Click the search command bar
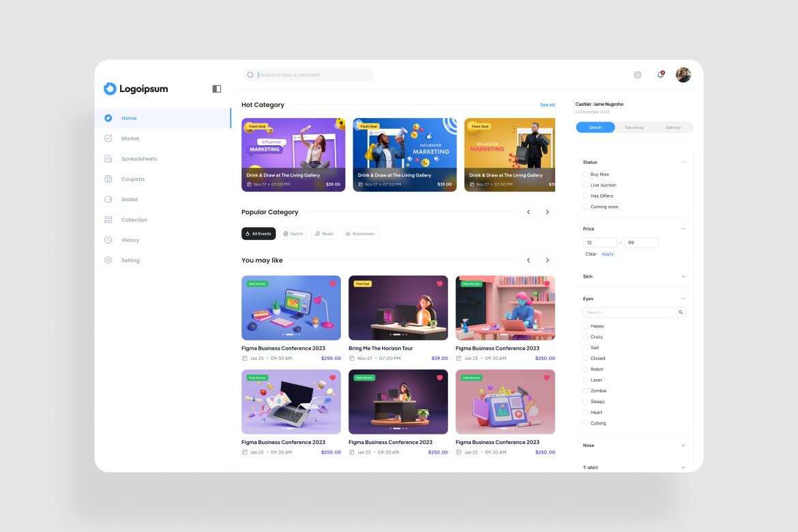Image resolution: width=798 pixels, height=532 pixels. pos(310,74)
